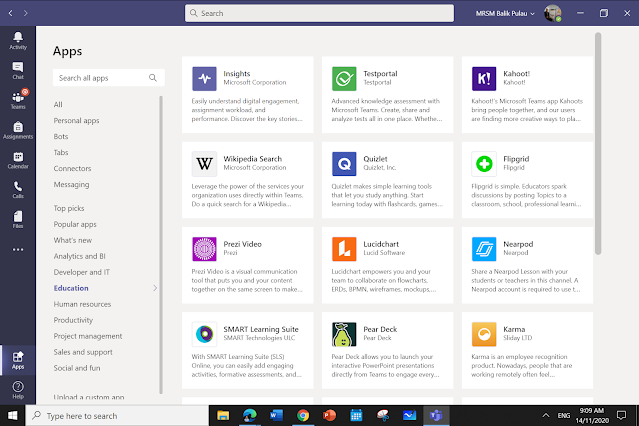Image resolution: width=639 pixels, height=426 pixels.
Task: Go forward with the right arrow
Action: tap(26, 13)
